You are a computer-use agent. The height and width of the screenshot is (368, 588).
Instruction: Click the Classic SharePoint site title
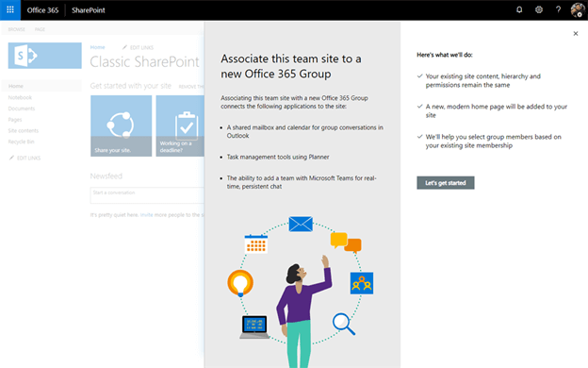pos(144,61)
